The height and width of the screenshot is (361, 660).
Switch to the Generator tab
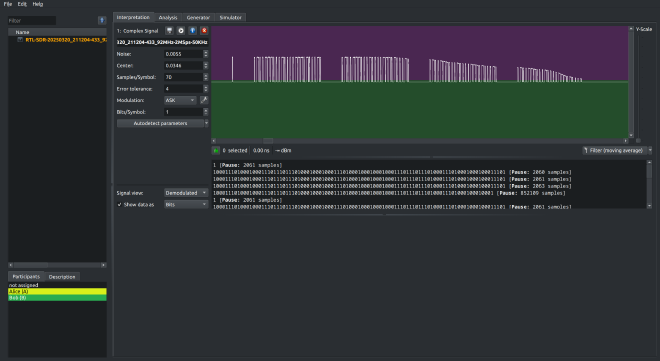coord(198,18)
